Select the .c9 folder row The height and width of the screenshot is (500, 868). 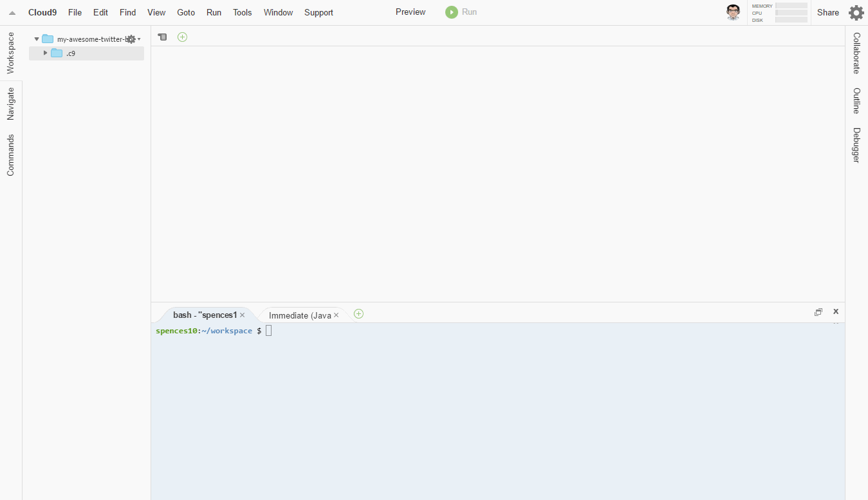click(86, 53)
